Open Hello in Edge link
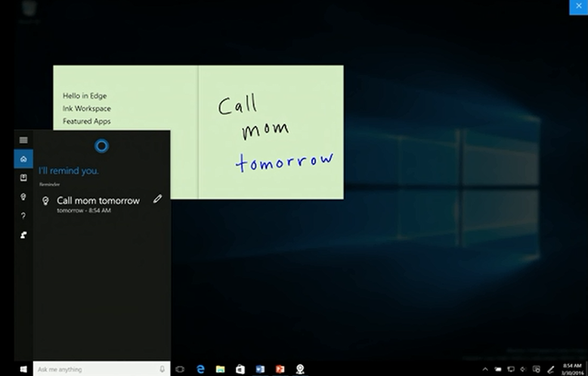 (x=85, y=96)
